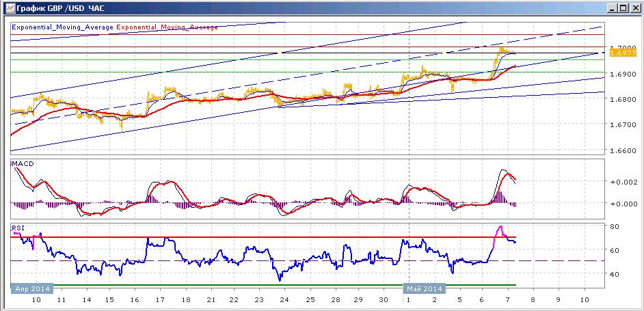This screenshot has height=311, width=644.
Task: Click the Май 2014 month marker
Action: tap(425, 289)
